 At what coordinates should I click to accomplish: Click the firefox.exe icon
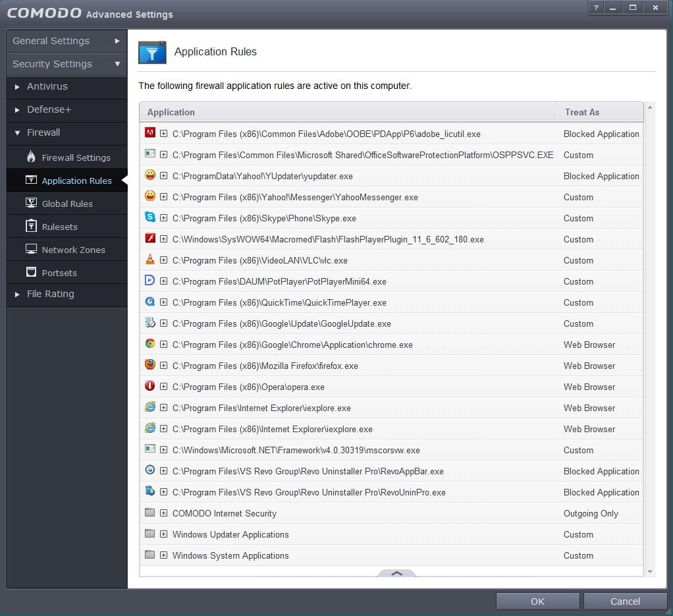[149, 364]
